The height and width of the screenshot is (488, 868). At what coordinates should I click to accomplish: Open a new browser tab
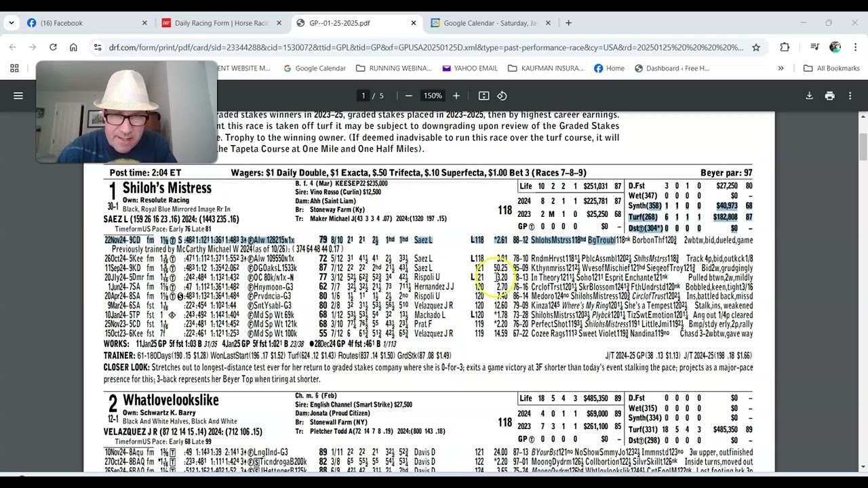coord(568,23)
